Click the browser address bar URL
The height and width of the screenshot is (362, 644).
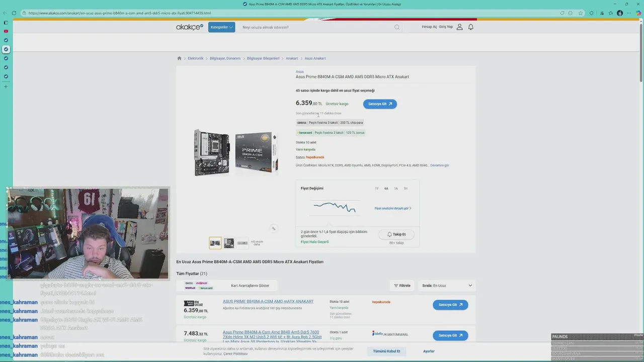click(x=120, y=13)
